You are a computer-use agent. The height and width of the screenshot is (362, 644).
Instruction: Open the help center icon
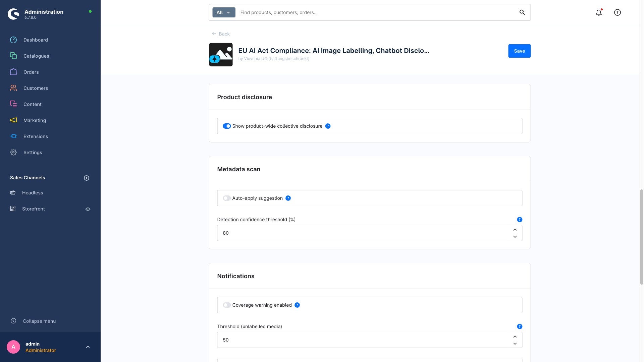pos(618,12)
